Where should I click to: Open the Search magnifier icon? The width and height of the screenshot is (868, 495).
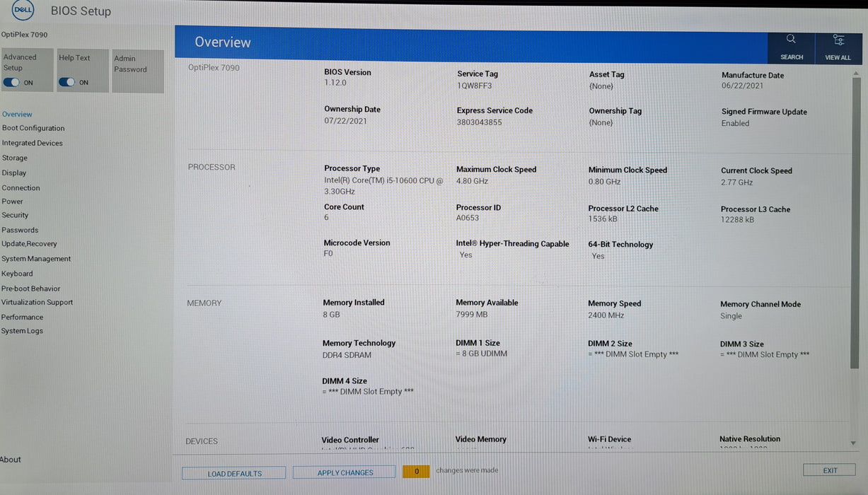(x=791, y=40)
